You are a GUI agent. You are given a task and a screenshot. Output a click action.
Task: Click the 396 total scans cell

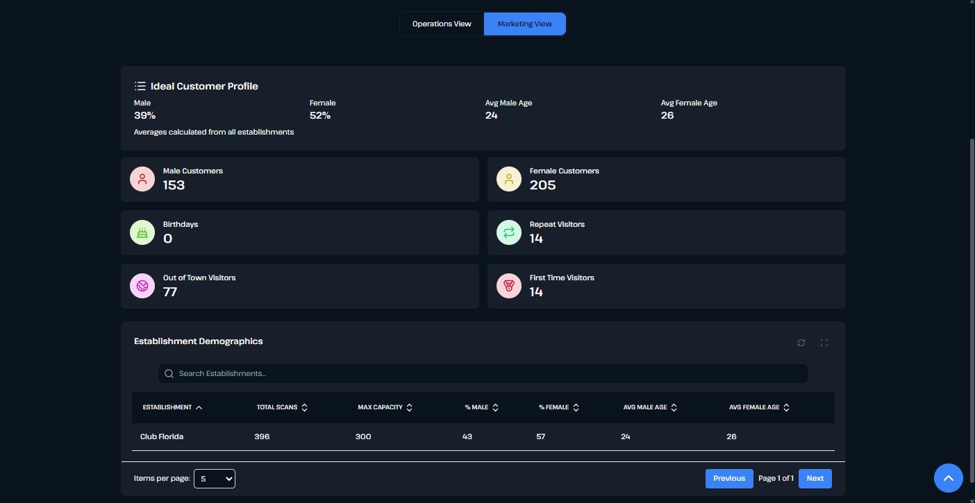(x=262, y=437)
